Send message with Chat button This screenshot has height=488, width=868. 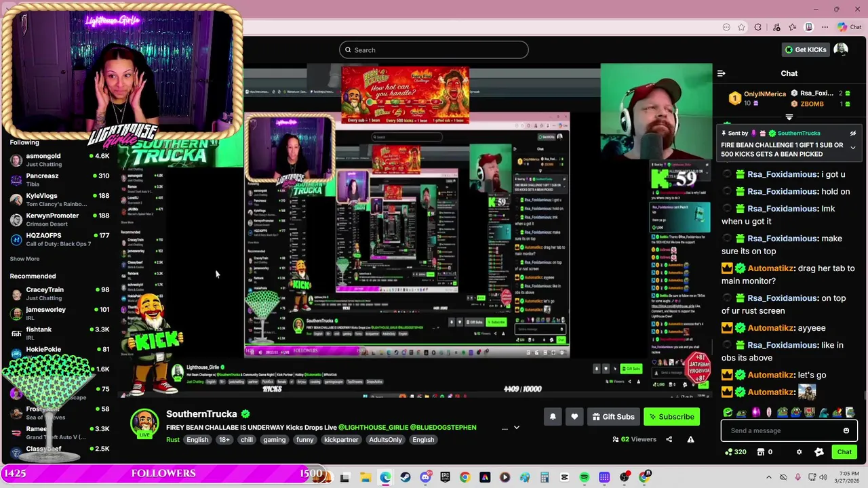(844, 452)
